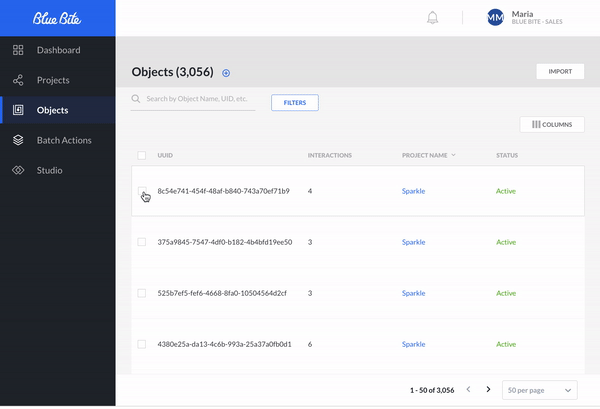
Task: Select the Objects menu item
Action: point(58,110)
